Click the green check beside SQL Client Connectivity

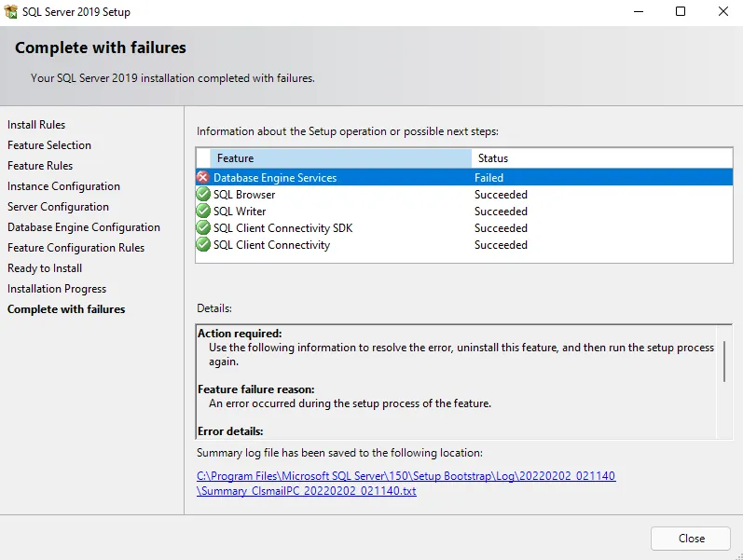tap(203, 245)
